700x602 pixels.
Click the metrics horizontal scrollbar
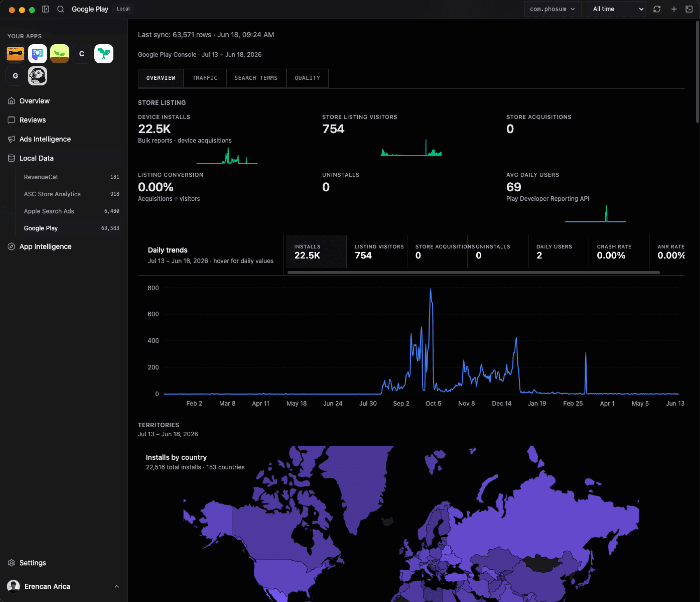(473, 272)
